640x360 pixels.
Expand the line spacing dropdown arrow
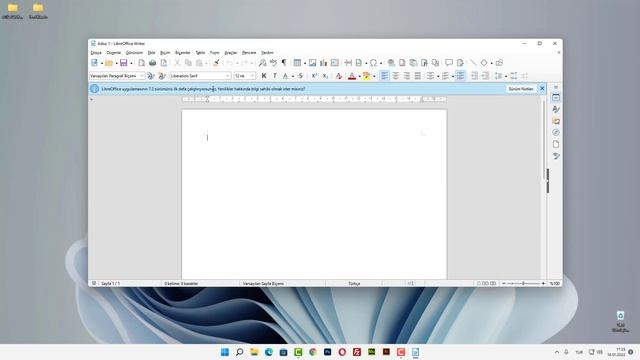506,76
